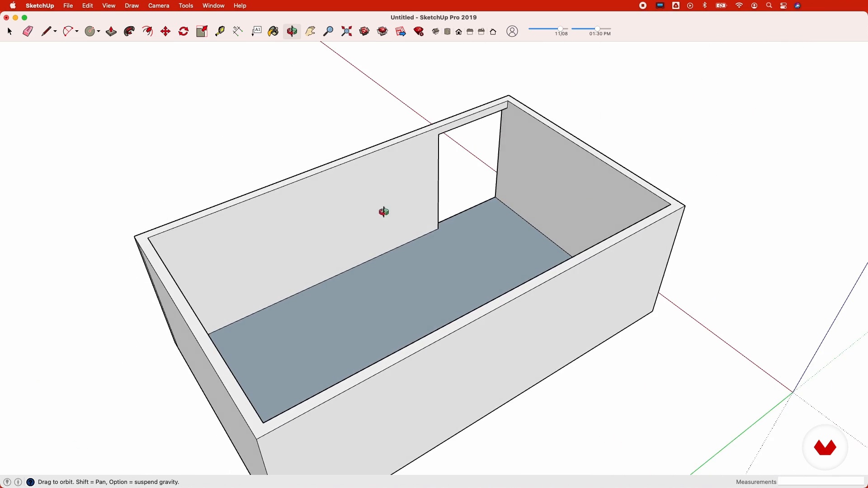Click the active Orbit tool

tap(292, 31)
